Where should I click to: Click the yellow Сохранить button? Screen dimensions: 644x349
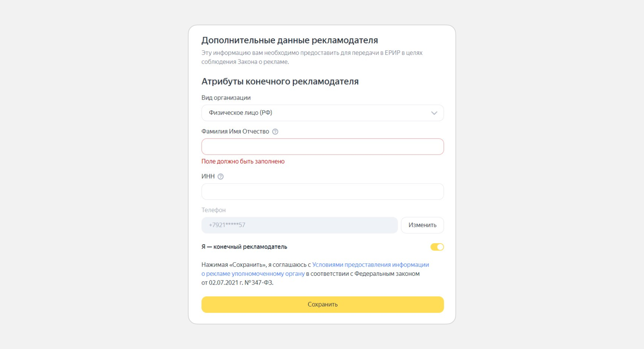click(x=322, y=305)
